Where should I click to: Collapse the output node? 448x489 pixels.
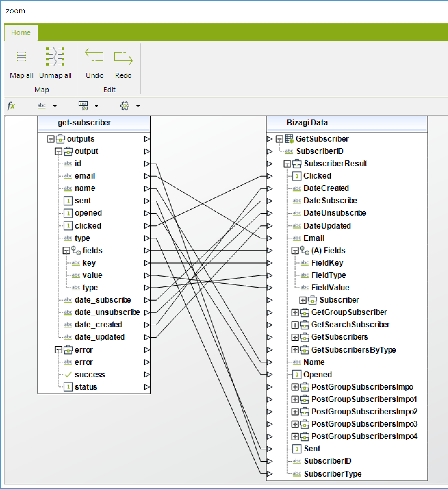coord(58,152)
